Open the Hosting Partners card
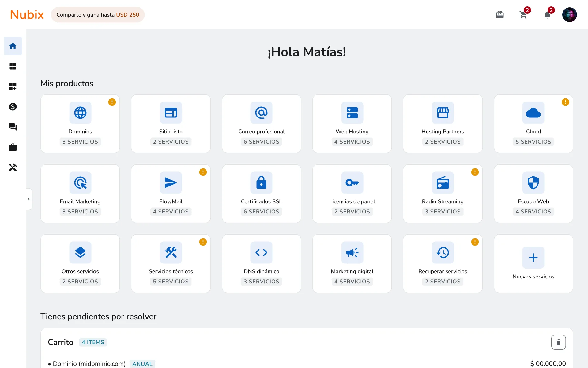This screenshot has height=368, width=588. 443,124
